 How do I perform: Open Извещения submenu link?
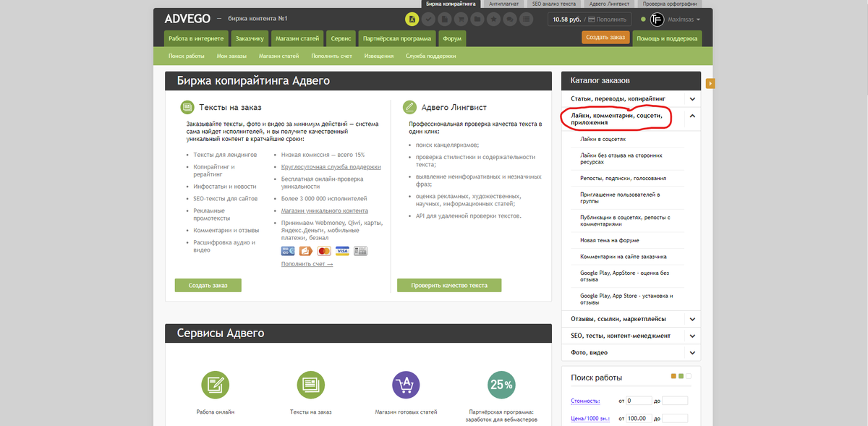click(379, 56)
